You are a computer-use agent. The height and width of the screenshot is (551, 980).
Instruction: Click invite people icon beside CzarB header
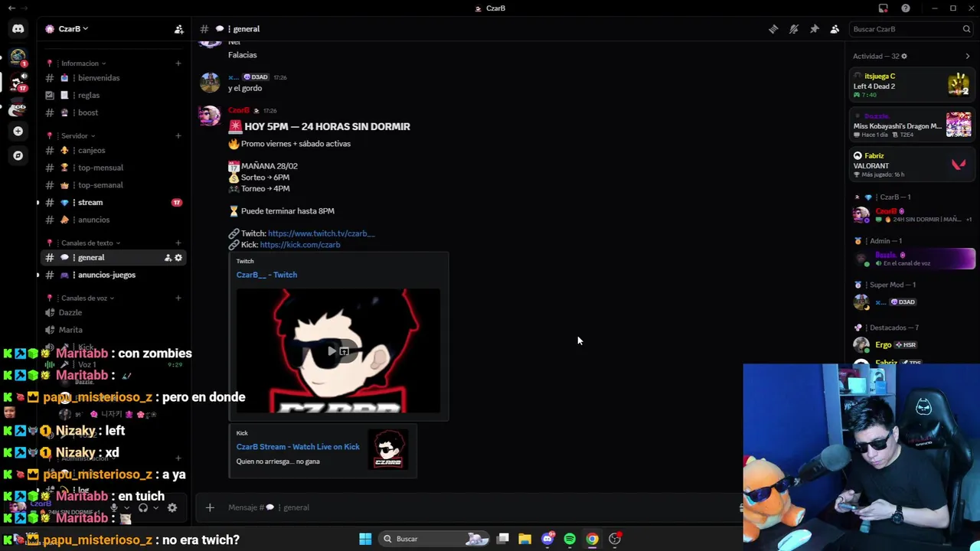[179, 29]
